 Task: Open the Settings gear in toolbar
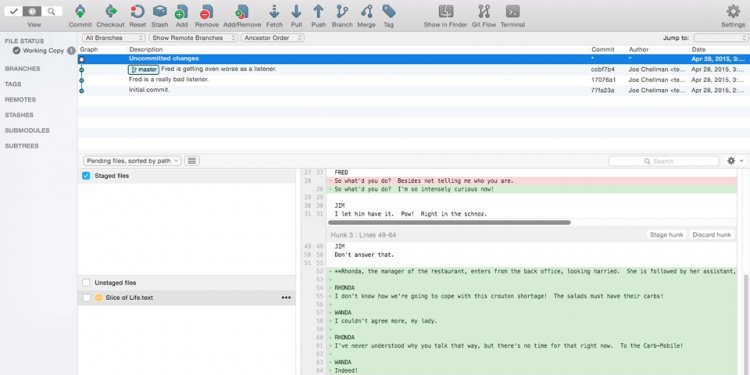pos(733,11)
